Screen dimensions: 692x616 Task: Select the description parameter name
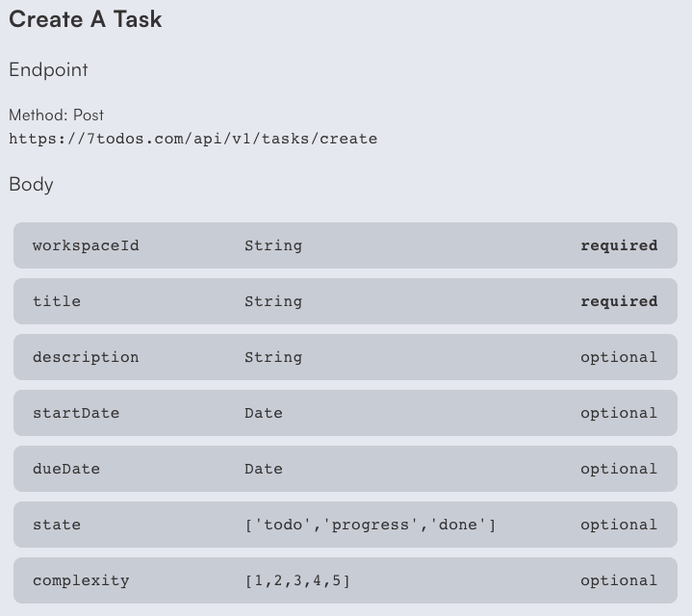(86, 357)
